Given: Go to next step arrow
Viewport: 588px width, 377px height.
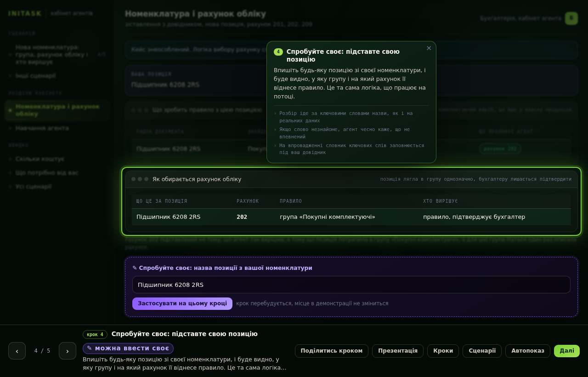Looking at the screenshot, I should (68, 351).
